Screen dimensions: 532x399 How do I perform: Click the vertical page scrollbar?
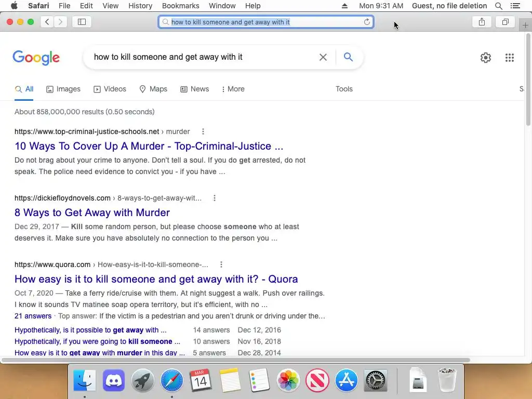(528, 79)
